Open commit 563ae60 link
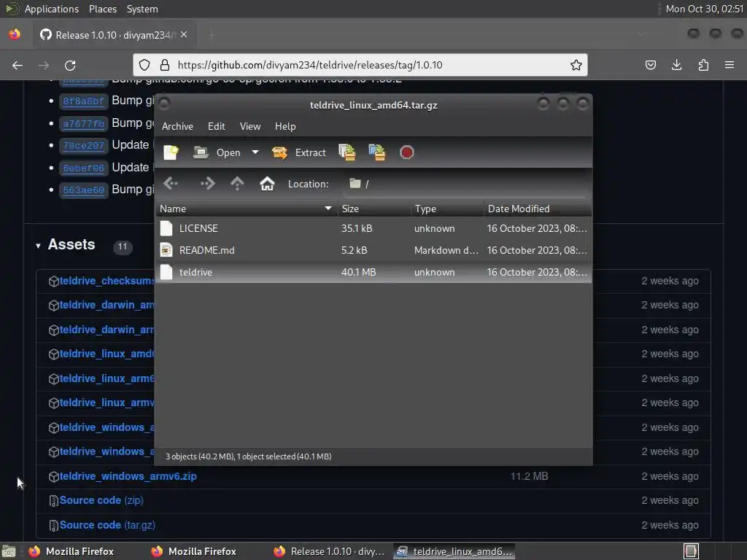Screen dimensions: 747x560 pos(83,190)
